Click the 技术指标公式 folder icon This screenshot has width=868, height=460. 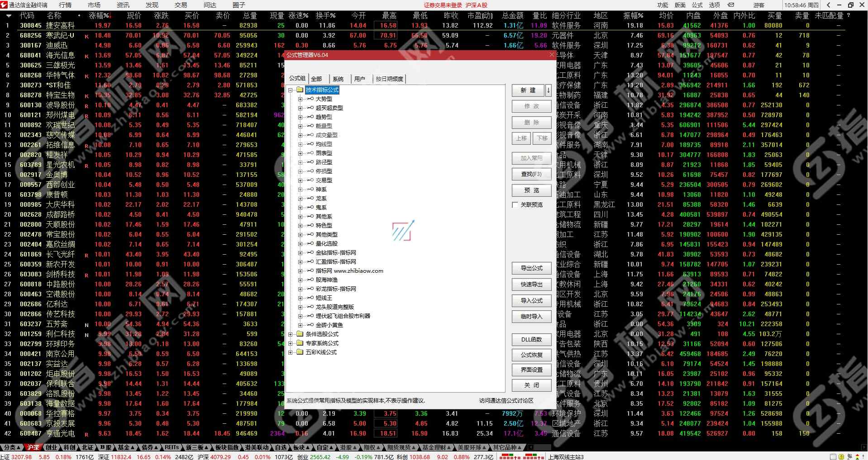(300, 90)
